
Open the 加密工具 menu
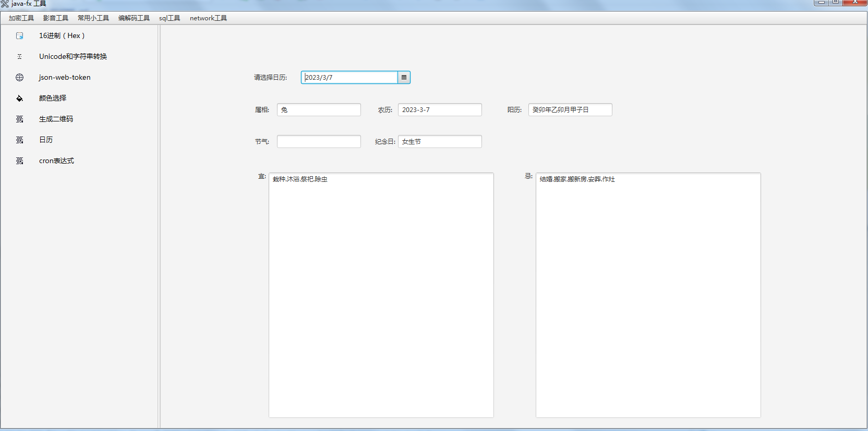(21, 18)
